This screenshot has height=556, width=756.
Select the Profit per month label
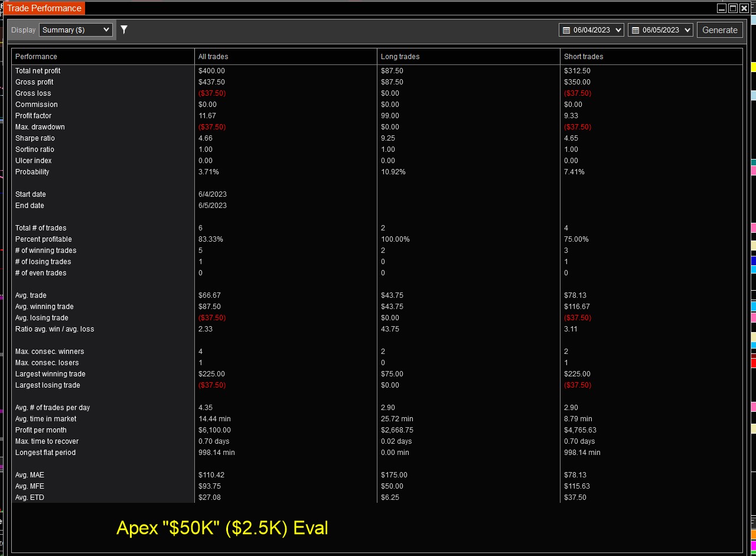coord(41,430)
